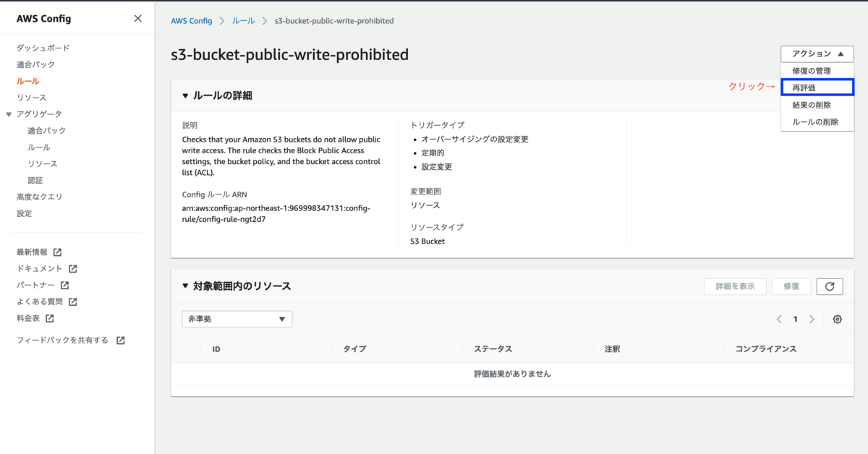Open リソース under アグリゲータ
The height and width of the screenshot is (454, 868).
coord(43,164)
